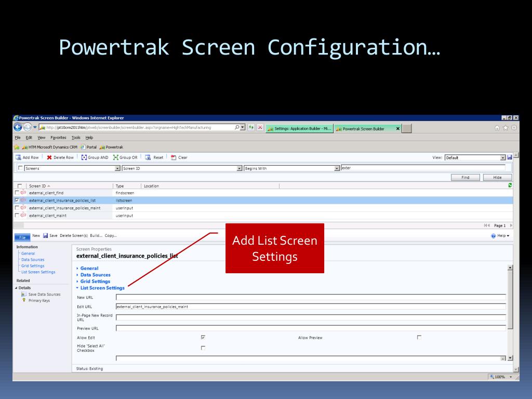Image resolution: width=532 pixels, height=399 pixels.
Task: Click the address bar search magnifier icon
Action: coord(237,128)
